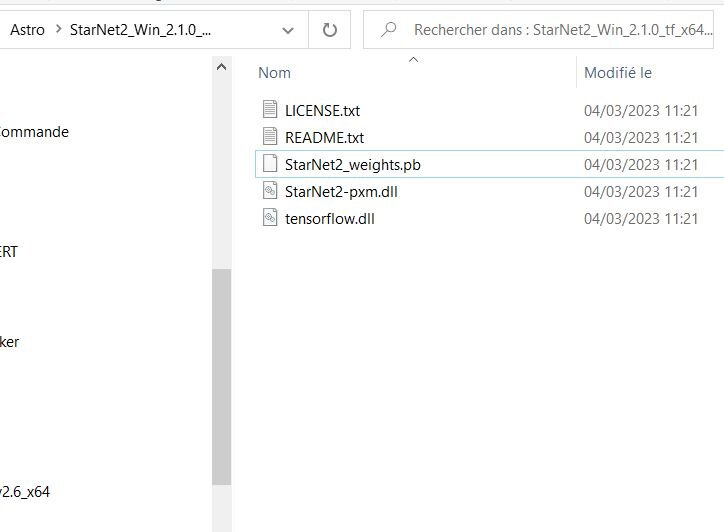This screenshot has height=532, width=724.
Task: Select README.txt file name
Action: tap(324, 137)
